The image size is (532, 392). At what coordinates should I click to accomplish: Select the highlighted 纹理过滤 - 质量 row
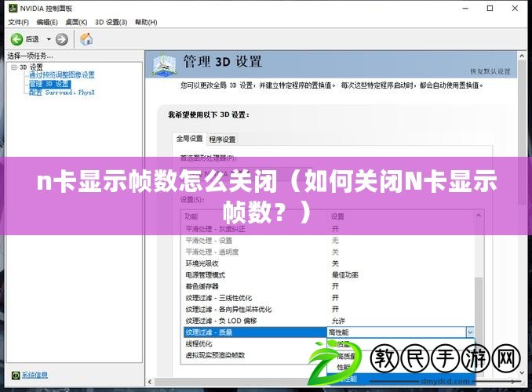255,332
